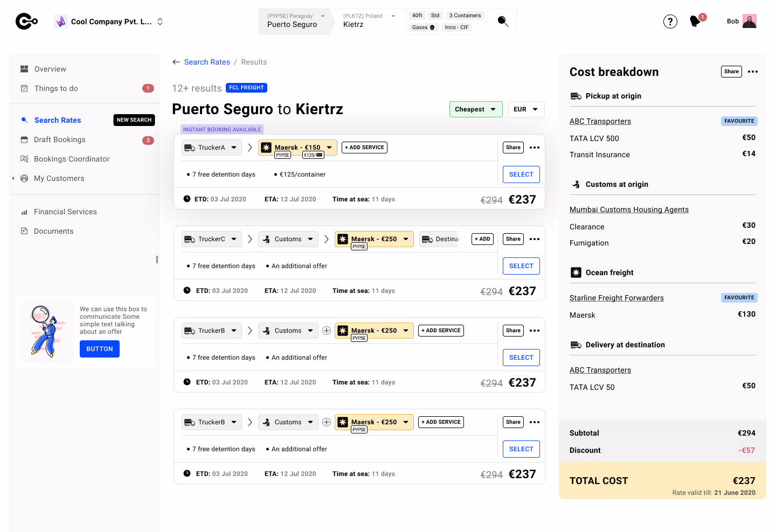776x532 pixels.
Task: Click the Gases chip in search bar
Action: 423,27
